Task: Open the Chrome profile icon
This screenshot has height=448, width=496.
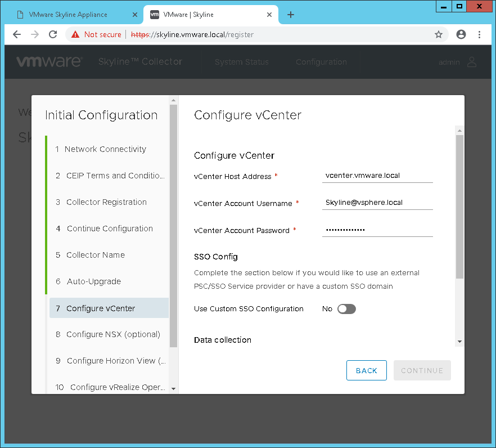Action: coord(461,34)
